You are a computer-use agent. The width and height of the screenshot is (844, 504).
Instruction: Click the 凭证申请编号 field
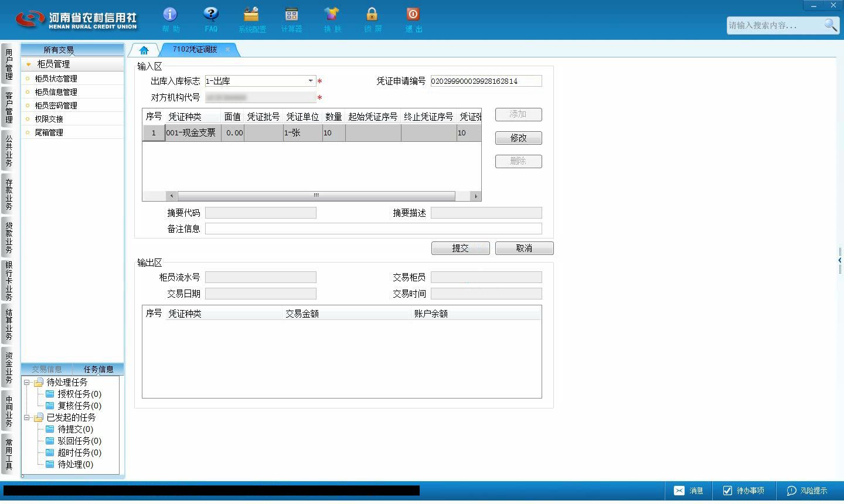coord(486,81)
